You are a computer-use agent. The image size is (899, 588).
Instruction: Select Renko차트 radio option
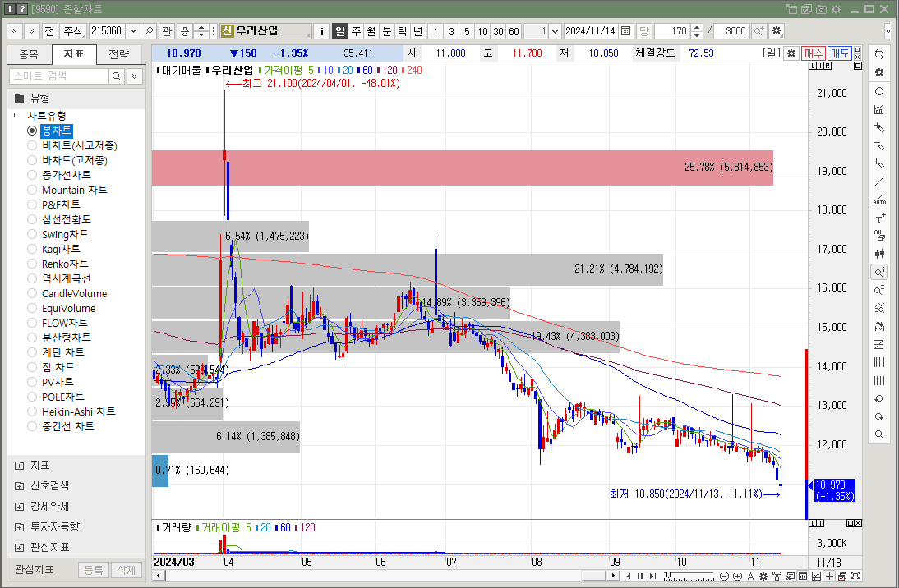32,264
